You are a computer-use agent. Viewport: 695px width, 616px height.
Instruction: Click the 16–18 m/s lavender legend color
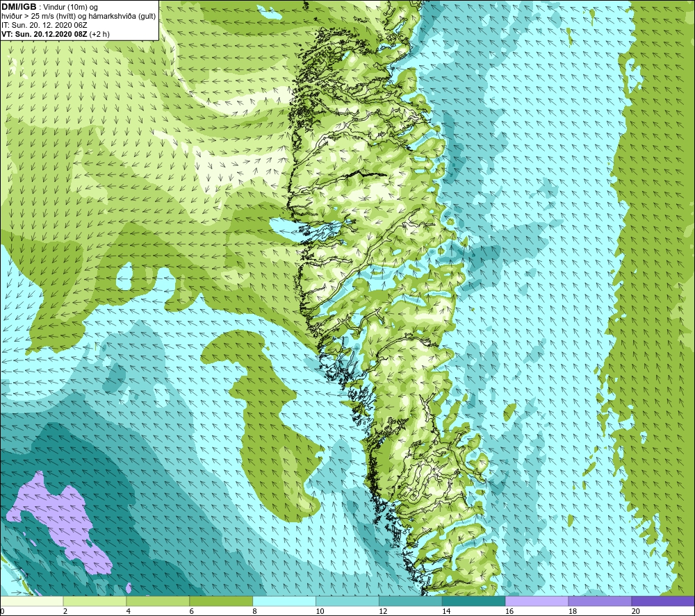coord(537,601)
